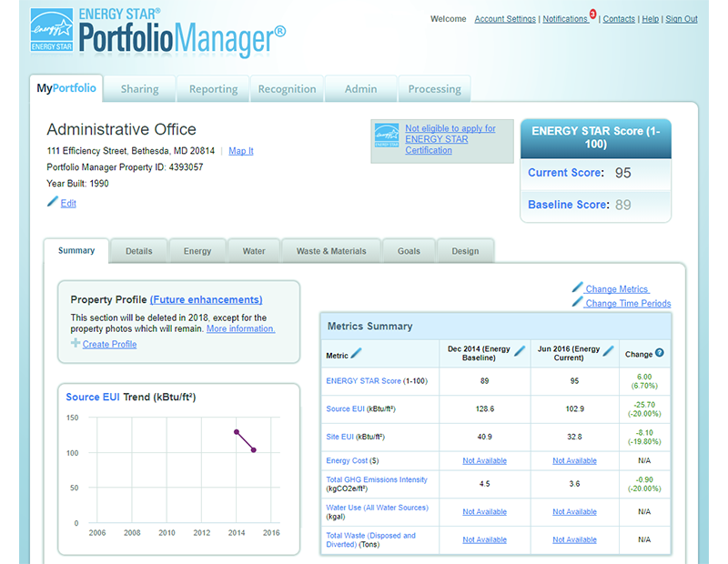This screenshot has height=564, width=728.
Task: Switch to the Design sub-tab
Action: pyautogui.click(x=465, y=251)
